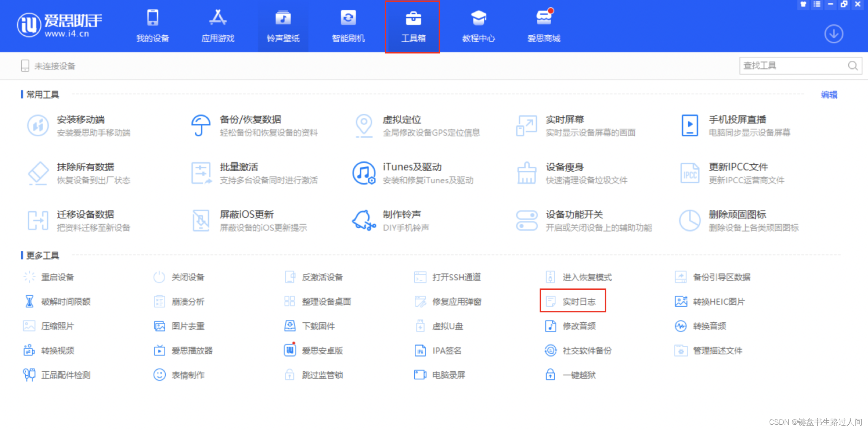The width and height of the screenshot is (868, 430).
Task: Open 修复应用弹窗 icon
Action: [420, 301]
